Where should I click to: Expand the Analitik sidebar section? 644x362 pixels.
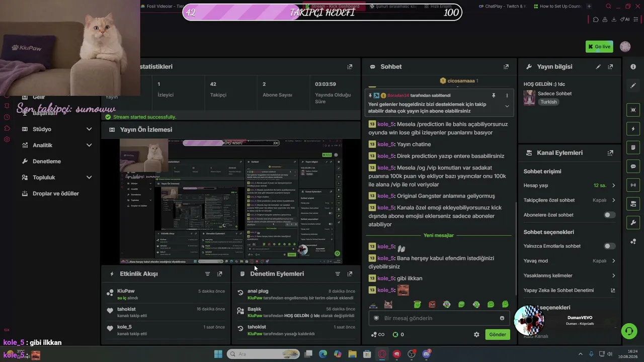click(89, 145)
